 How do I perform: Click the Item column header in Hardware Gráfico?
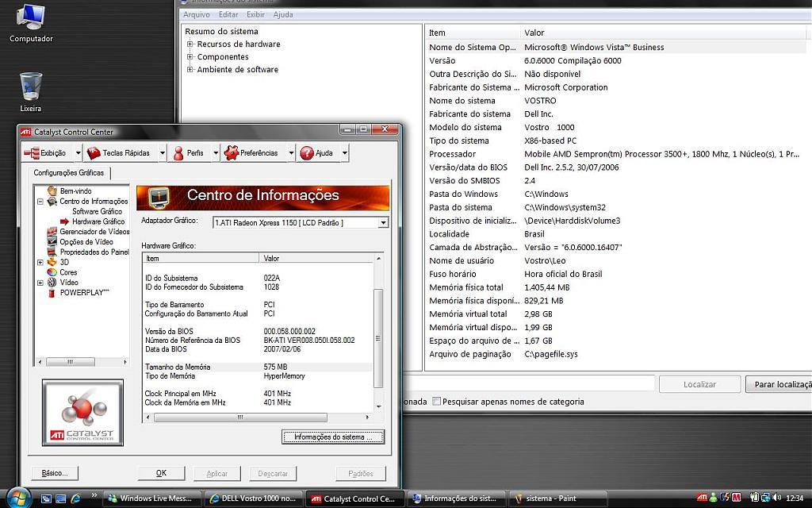pos(201,258)
